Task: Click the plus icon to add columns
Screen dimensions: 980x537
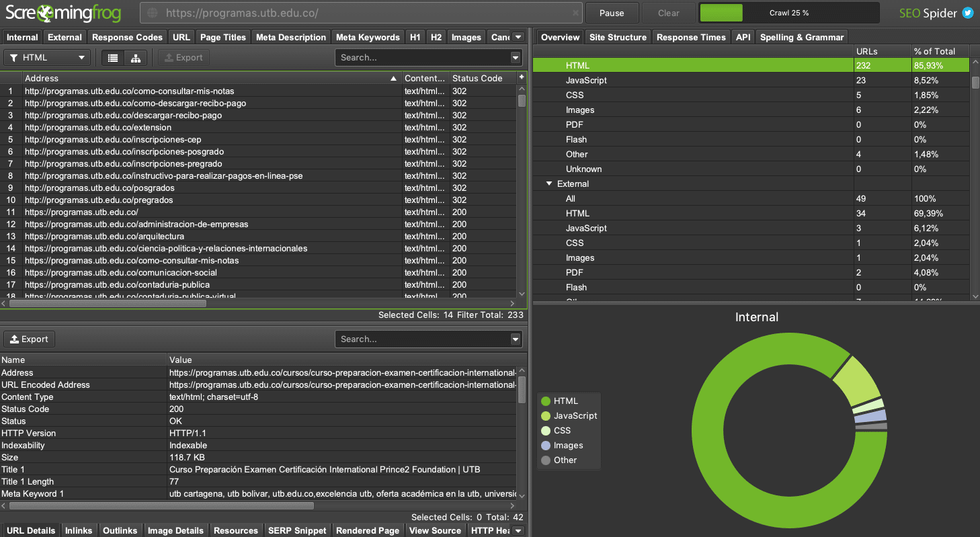Action: pyautogui.click(x=522, y=78)
